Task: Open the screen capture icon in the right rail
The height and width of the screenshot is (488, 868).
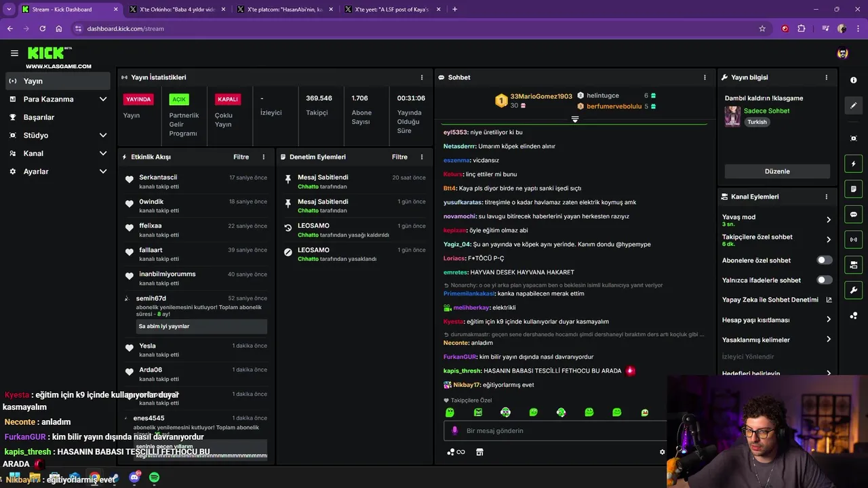Action: 853,138
